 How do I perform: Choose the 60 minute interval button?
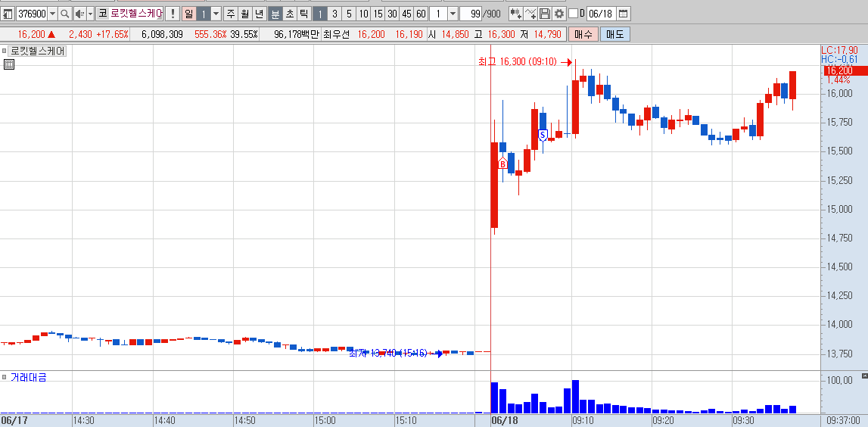[x=421, y=14]
